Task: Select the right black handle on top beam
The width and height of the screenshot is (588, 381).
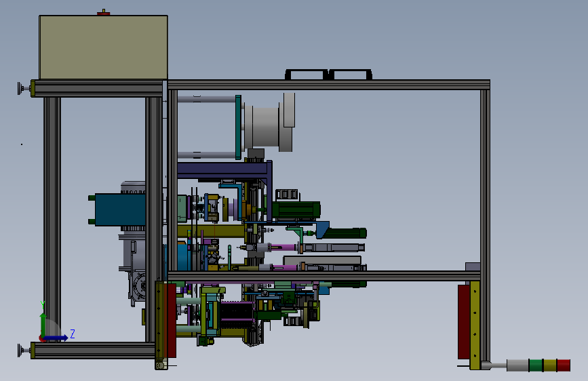Action: (350, 75)
